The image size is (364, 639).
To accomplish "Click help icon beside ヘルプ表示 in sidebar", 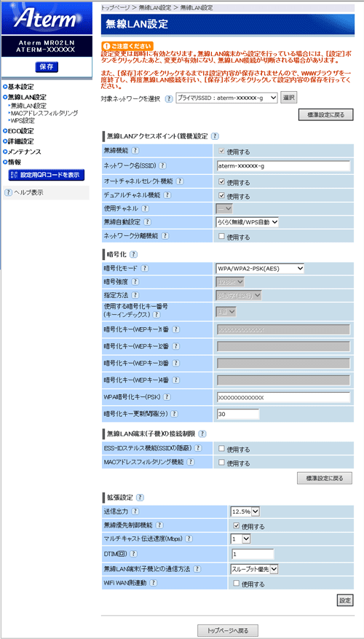I will point(8,192).
